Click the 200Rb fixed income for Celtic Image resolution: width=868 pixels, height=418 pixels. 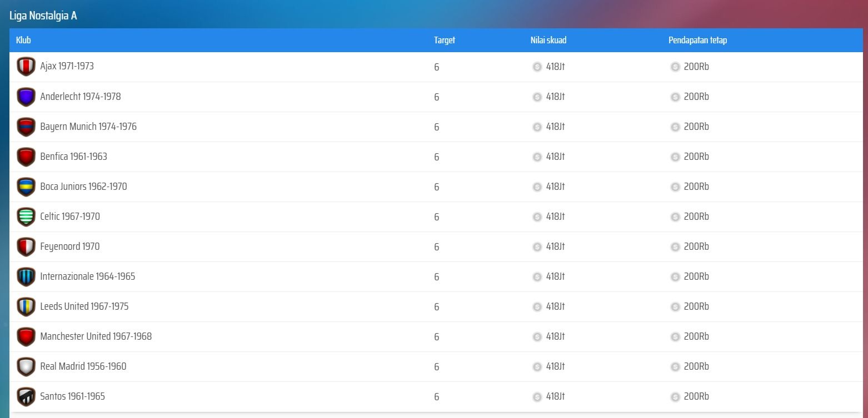[x=696, y=216]
